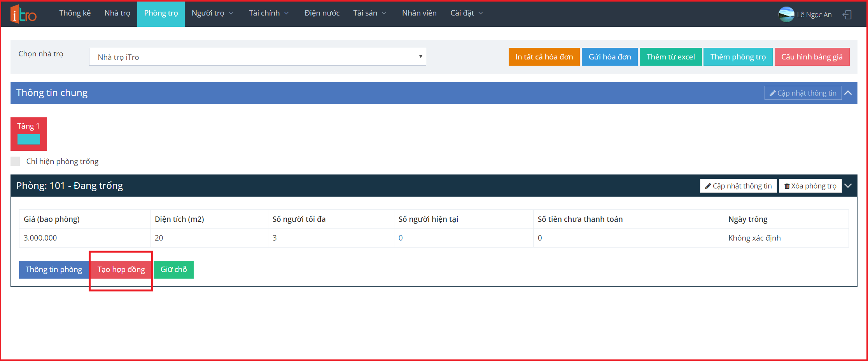Click Cập nhật thông tin in Thông tin chung bar
Viewport: 868px width, 361px height.
pyautogui.click(x=803, y=93)
